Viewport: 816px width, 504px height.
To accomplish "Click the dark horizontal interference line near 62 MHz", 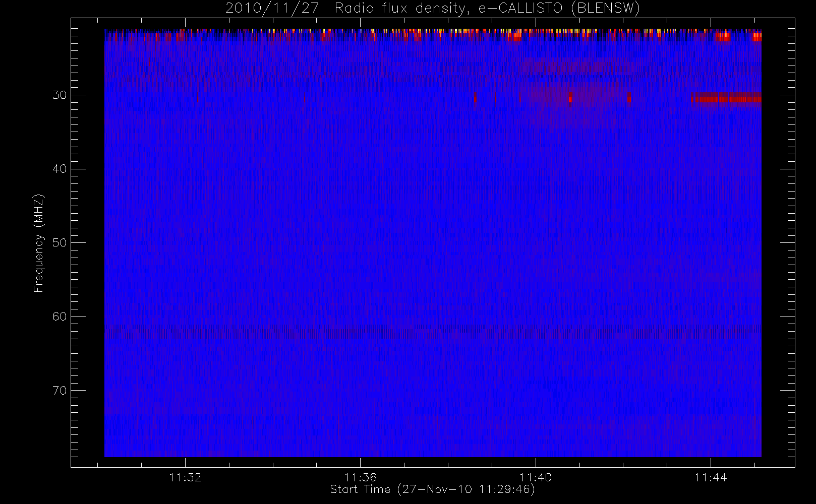I will pos(433,332).
